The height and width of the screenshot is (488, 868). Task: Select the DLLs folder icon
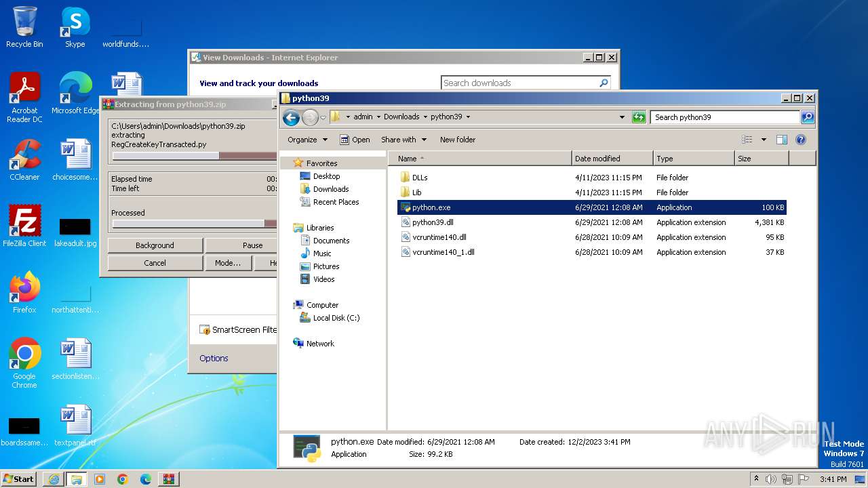pyautogui.click(x=405, y=178)
